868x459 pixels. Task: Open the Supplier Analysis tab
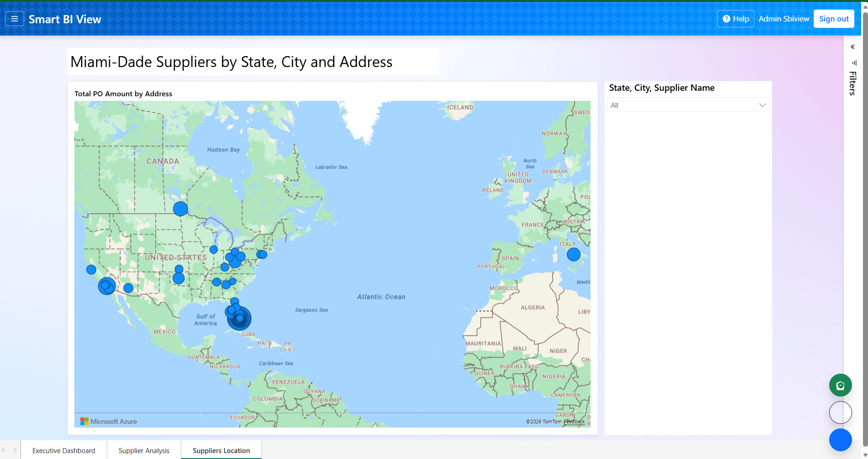[144, 450]
